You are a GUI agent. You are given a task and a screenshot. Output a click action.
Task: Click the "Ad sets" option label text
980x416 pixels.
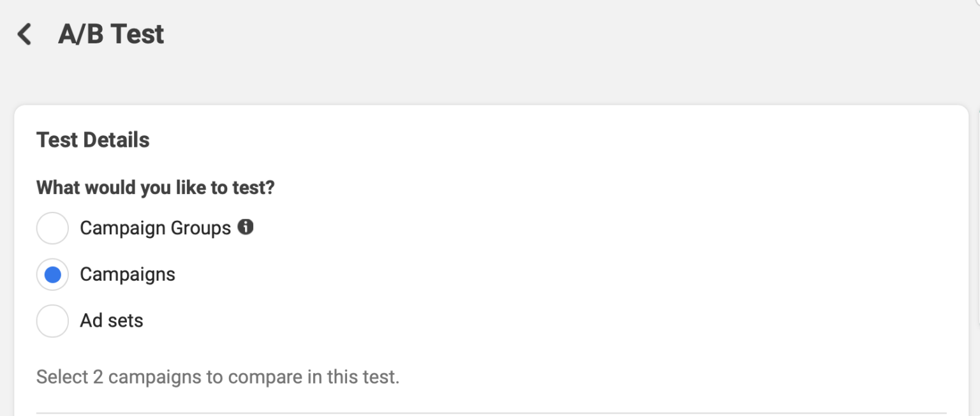[x=112, y=320]
